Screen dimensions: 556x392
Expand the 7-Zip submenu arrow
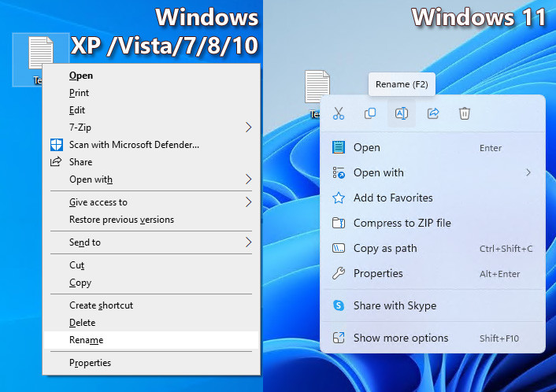coord(248,128)
